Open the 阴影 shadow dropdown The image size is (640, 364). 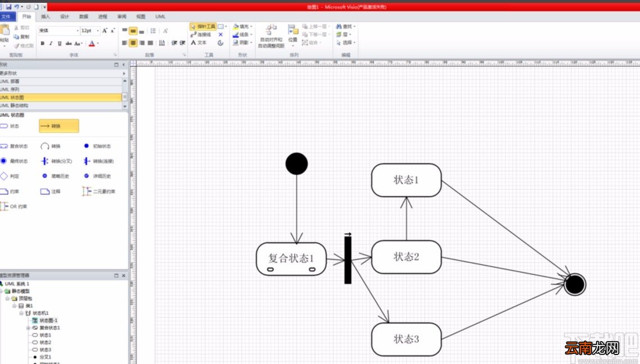(x=242, y=42)
